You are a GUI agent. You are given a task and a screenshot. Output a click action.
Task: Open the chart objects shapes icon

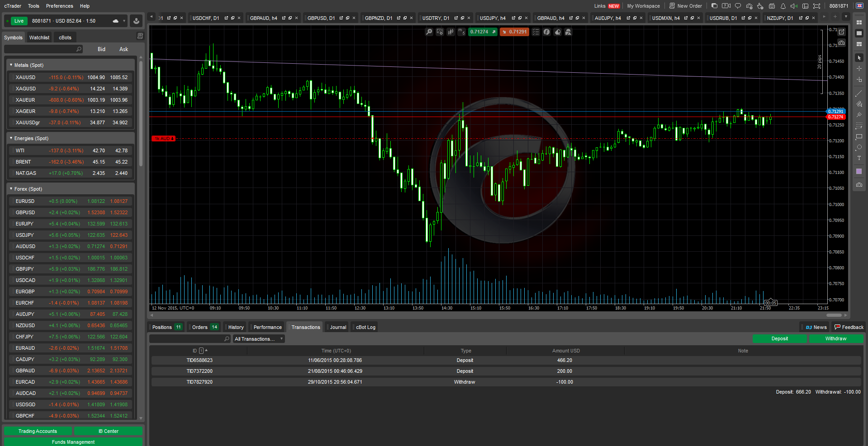[568, 32]
